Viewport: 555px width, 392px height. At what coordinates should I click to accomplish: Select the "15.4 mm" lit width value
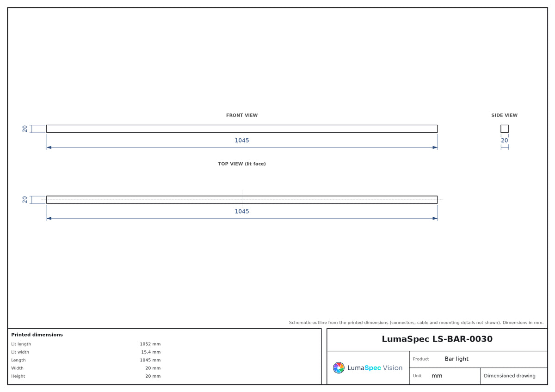pos(151,352)
